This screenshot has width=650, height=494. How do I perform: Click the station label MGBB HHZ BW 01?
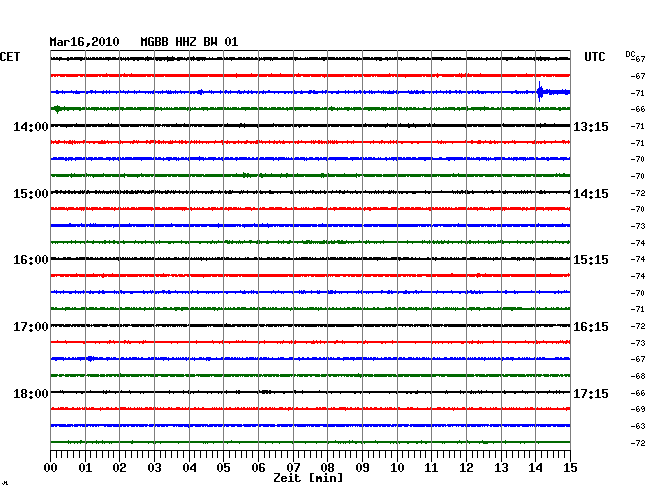189,42
